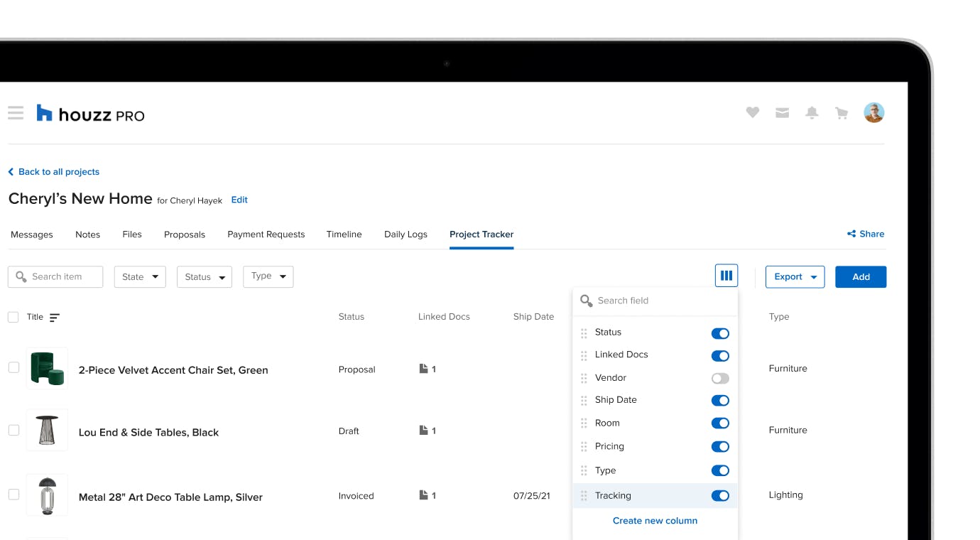This screenshot has width=980, height=540.
Task: Open the messages envelope icon
Action: pos(782,113)
